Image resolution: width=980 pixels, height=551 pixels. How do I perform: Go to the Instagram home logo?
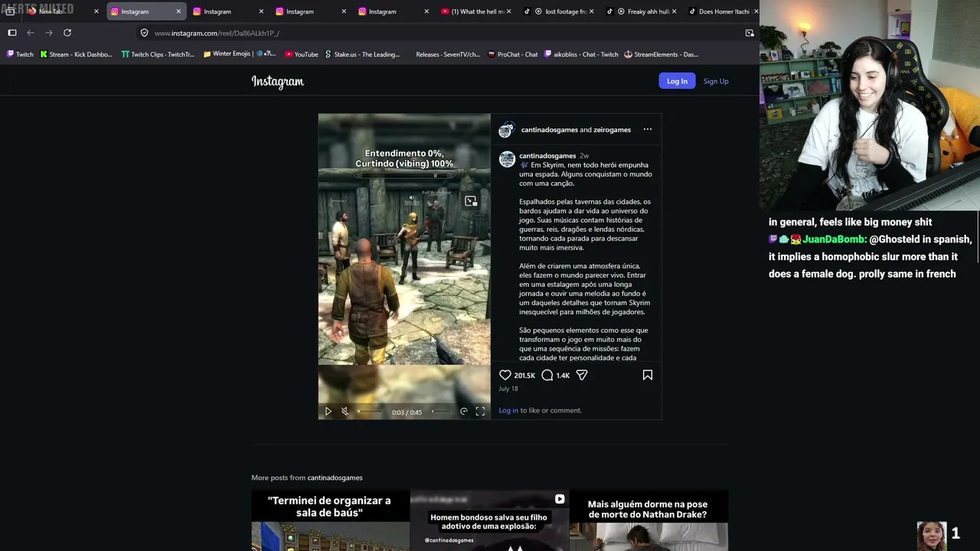pyautogui.click(x=278, y=81)
